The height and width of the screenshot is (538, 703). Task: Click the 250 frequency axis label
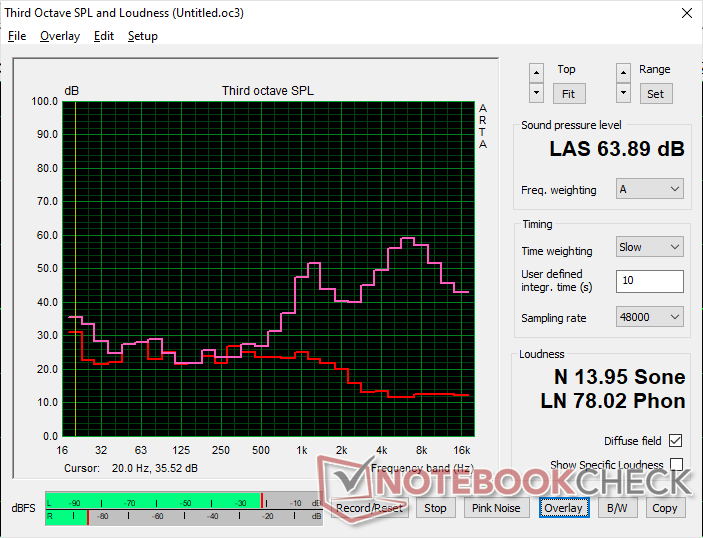221,450
